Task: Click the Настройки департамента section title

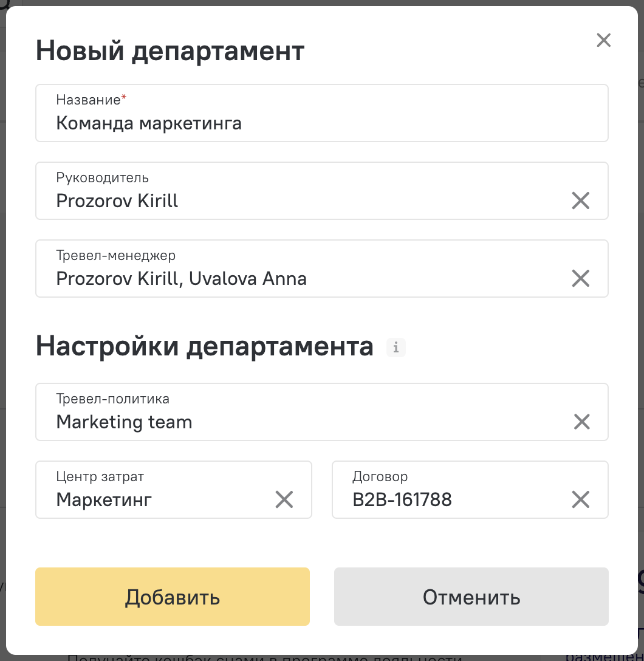Action: coord(204,346)
